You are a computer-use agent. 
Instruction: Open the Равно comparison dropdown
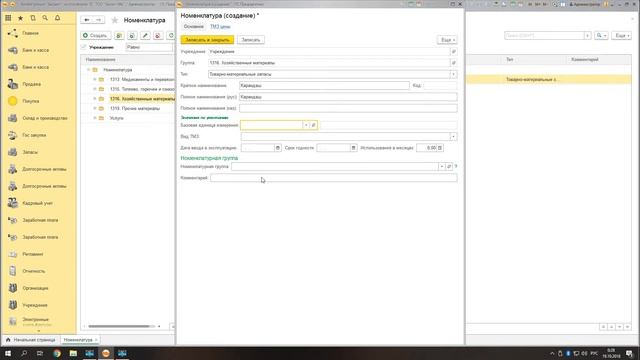(149, 47)
